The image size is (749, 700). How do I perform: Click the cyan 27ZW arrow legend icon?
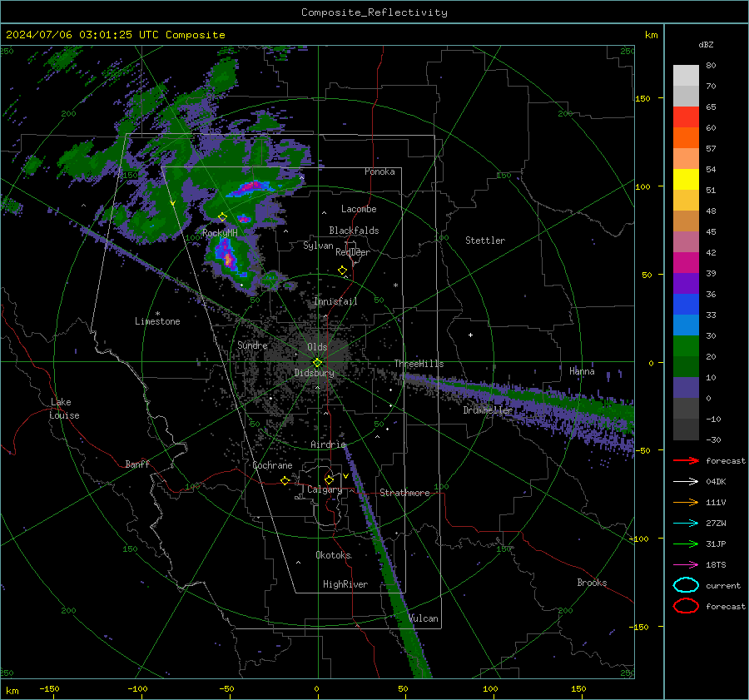686,524
